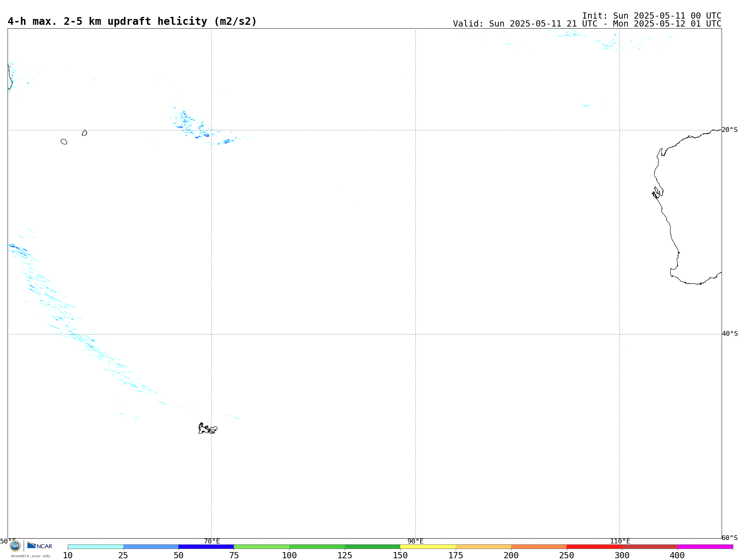Click the colorbar value 250

(567, 556)
